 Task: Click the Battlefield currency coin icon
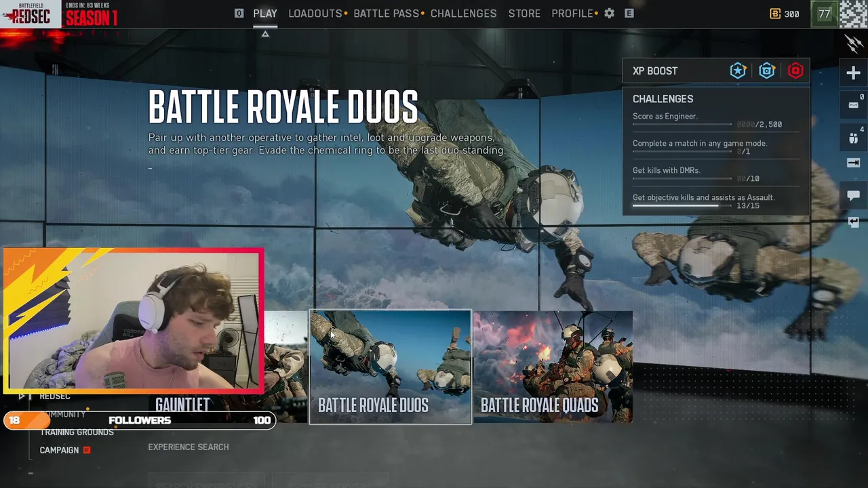coord(775,14)
